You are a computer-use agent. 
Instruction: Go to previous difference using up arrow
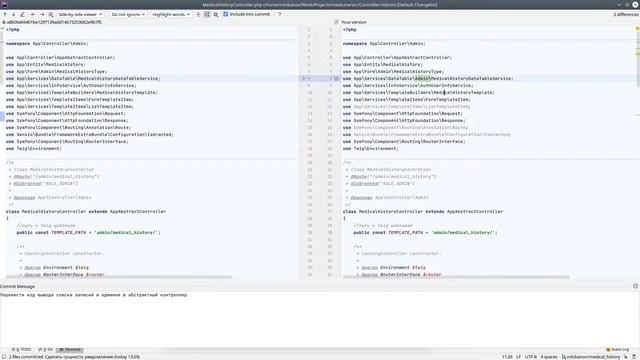pyautogui.click(x=5, y=14)
